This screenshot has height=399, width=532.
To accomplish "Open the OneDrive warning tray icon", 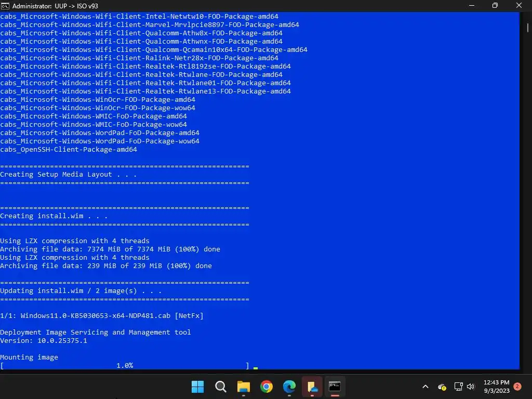I will 442,387.
